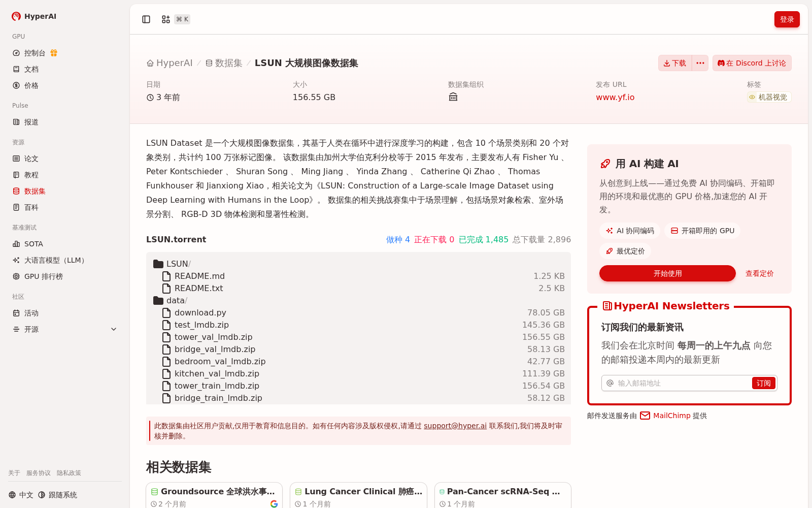Open Pan-Cancer scRNA-Seq dataset card

[503, 495]
